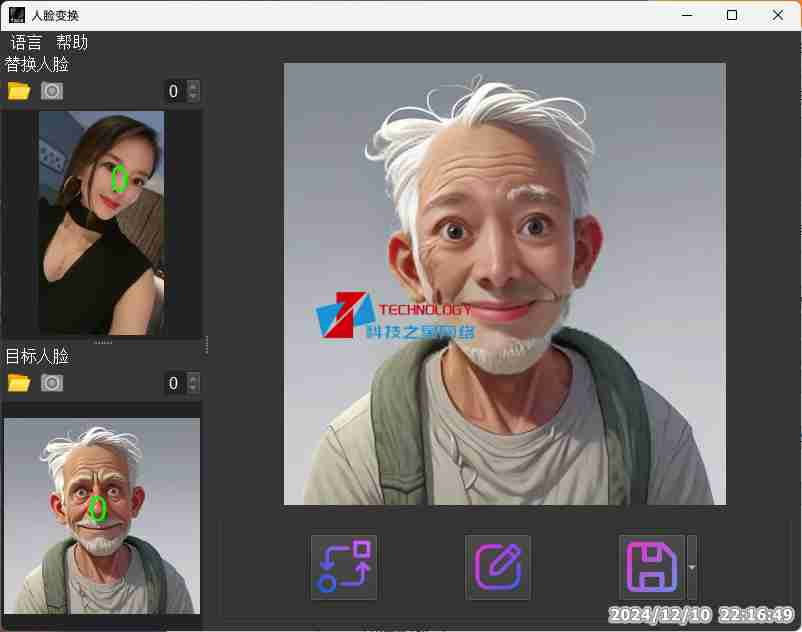Select the woman source face thumbnail
Screen dimensions: 802x632
tap(101, 222)
